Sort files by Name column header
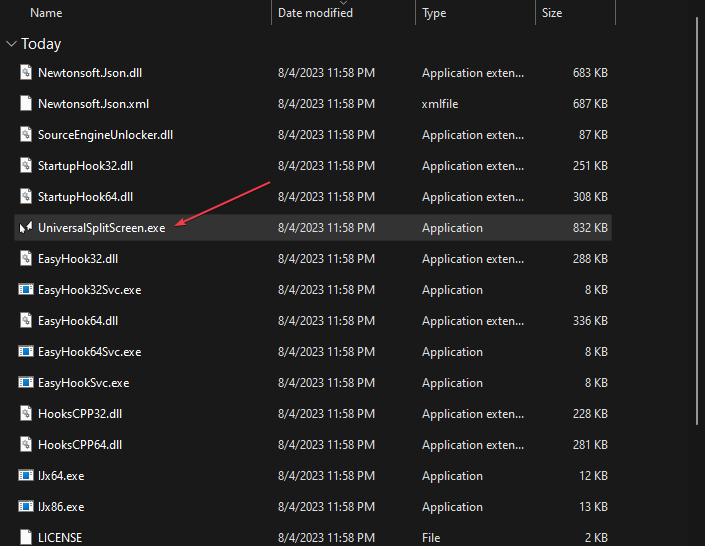The image size is (705, 546). click(x=46, y=13)
